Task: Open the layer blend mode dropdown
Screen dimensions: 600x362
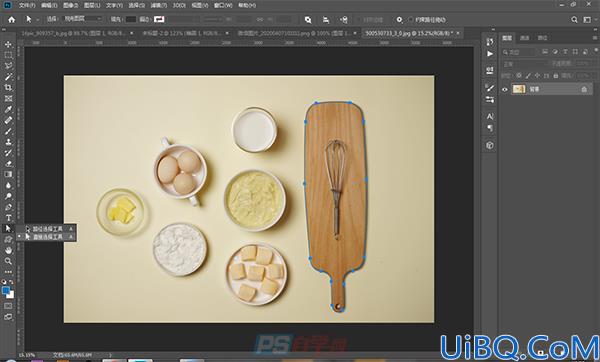Action: pyautogui.click(x=525, y=64)
